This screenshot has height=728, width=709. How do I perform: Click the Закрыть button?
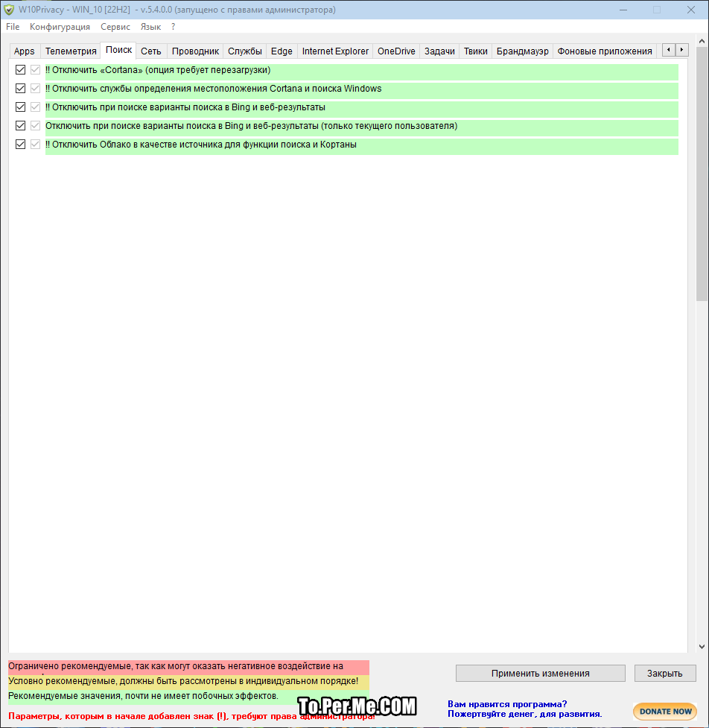665,673
